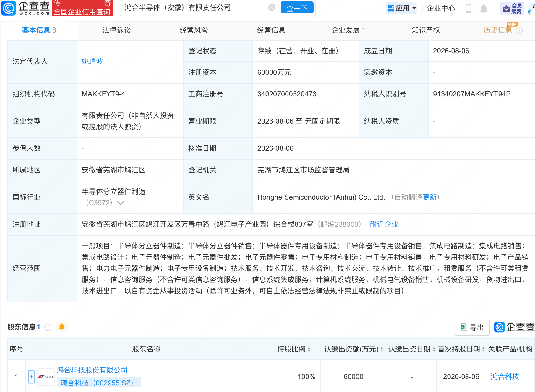Export shareholder info with 导出 button
This screenshot has height=392, width=535.
tap(472, 328)
